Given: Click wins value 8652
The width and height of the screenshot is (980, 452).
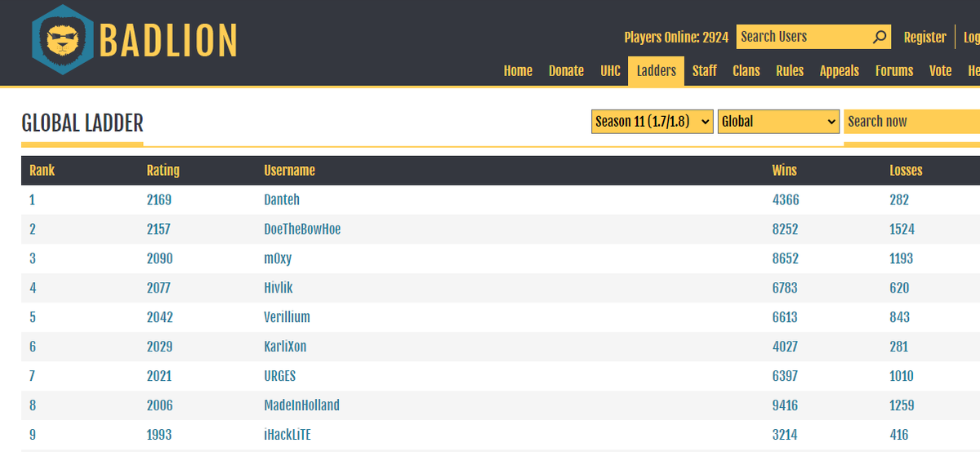Looking at the screenshot, I should (786, 258).
